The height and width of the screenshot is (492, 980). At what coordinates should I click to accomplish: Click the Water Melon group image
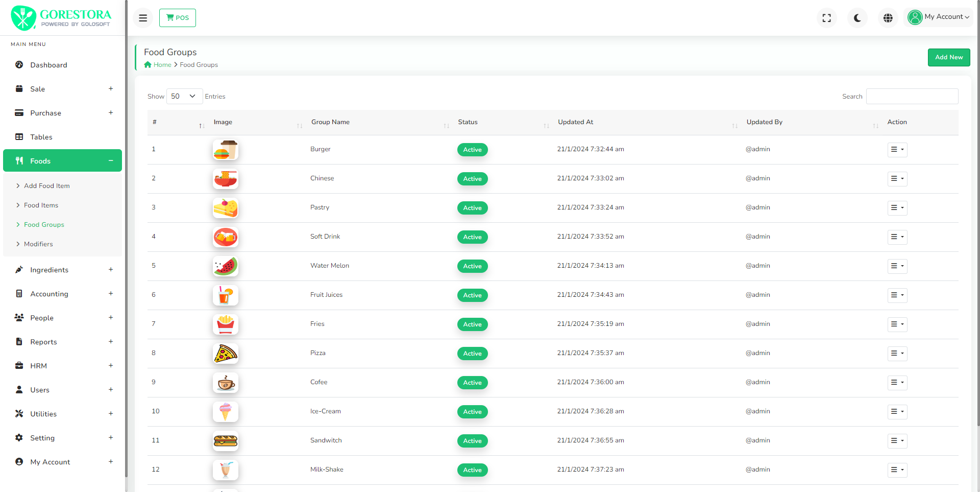tap(226, 266)
